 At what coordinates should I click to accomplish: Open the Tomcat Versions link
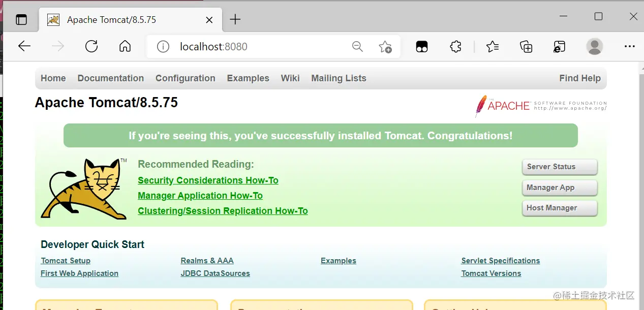pos(491,273)
